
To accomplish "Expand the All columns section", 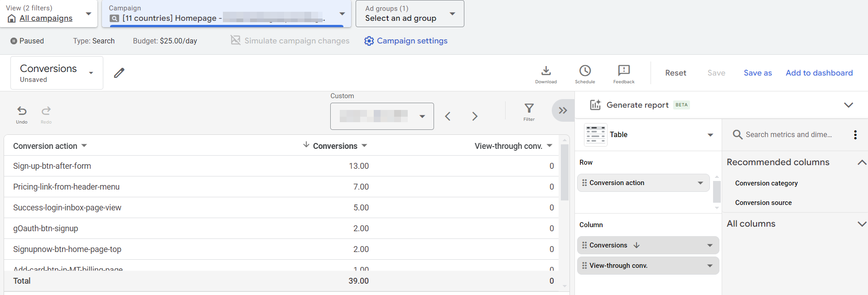I will 862,224.
